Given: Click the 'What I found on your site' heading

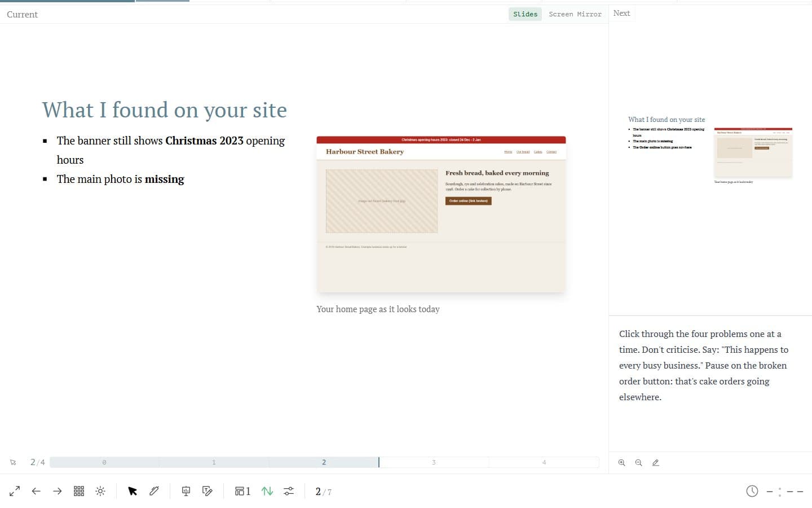Looking at the screenshot, I should pyautogui.click(x=165, y=110).
